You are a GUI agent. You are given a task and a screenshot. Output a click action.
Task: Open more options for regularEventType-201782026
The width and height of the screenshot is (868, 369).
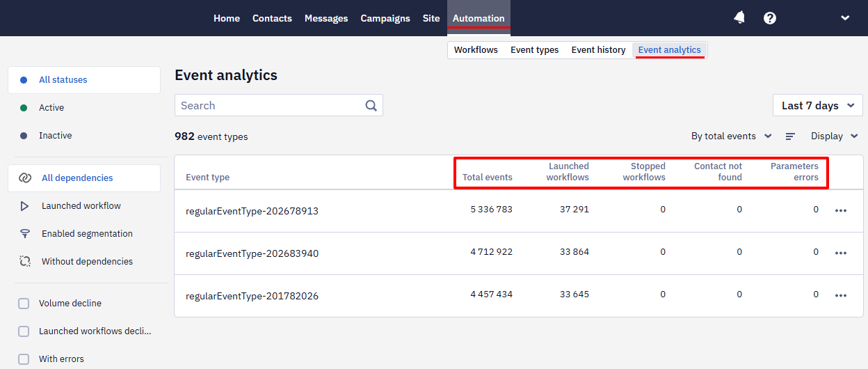[x=840, y=295]
